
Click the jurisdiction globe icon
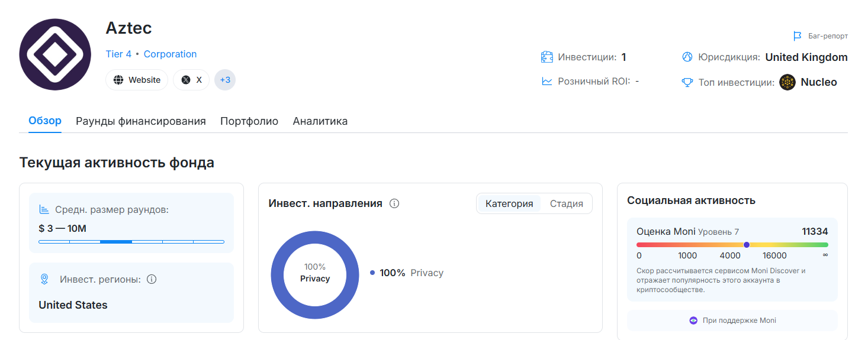[x=687, y=57]
